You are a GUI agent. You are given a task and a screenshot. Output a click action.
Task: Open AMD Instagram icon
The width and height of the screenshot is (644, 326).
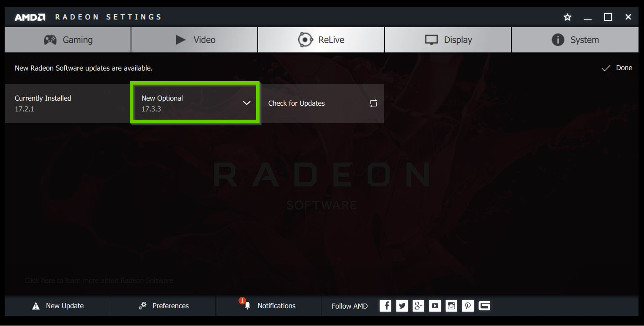pos(451,306)
